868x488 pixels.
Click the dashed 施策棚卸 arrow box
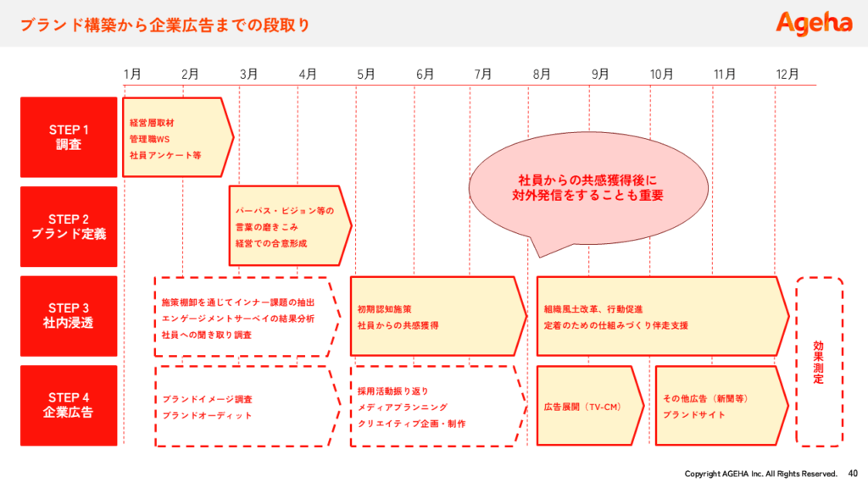point(244,316)
